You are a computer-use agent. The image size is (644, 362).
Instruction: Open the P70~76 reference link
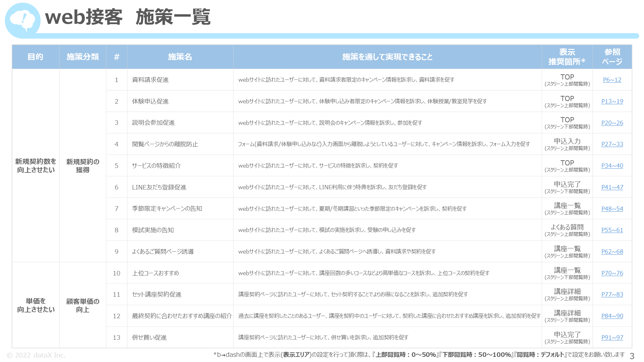612,273
